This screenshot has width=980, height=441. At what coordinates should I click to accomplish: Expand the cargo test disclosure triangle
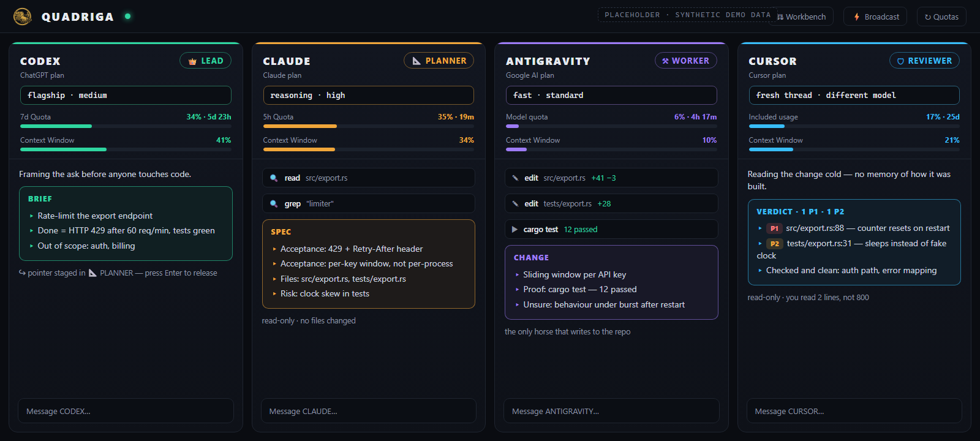tap(514, 230)
